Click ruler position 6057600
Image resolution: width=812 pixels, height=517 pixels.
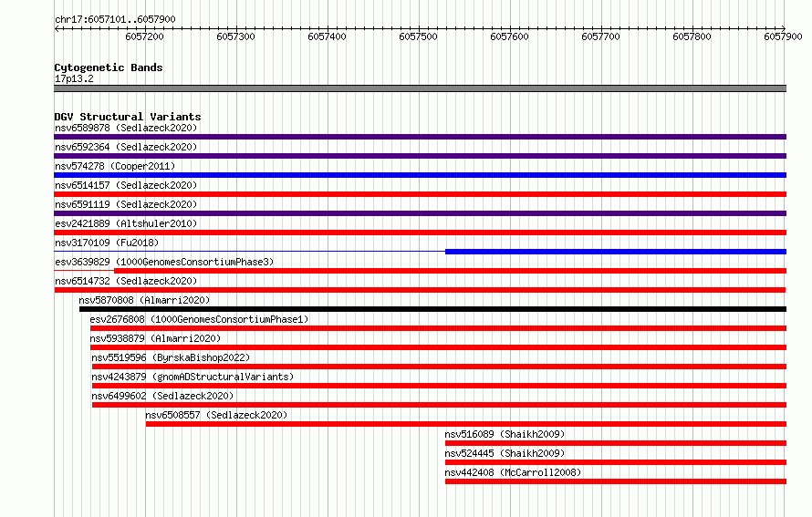click(x=509, y=36)
